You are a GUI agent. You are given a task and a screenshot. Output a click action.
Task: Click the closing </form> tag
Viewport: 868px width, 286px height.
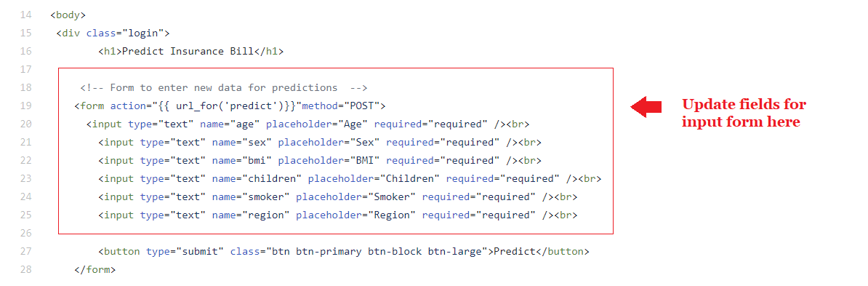pyautogui.click(x=95, y=270)
